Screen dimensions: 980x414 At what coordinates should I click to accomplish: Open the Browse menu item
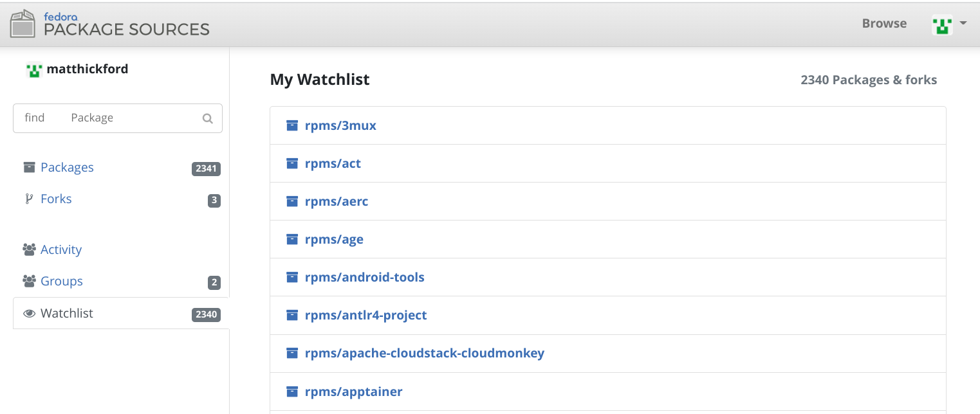(884, 23)
